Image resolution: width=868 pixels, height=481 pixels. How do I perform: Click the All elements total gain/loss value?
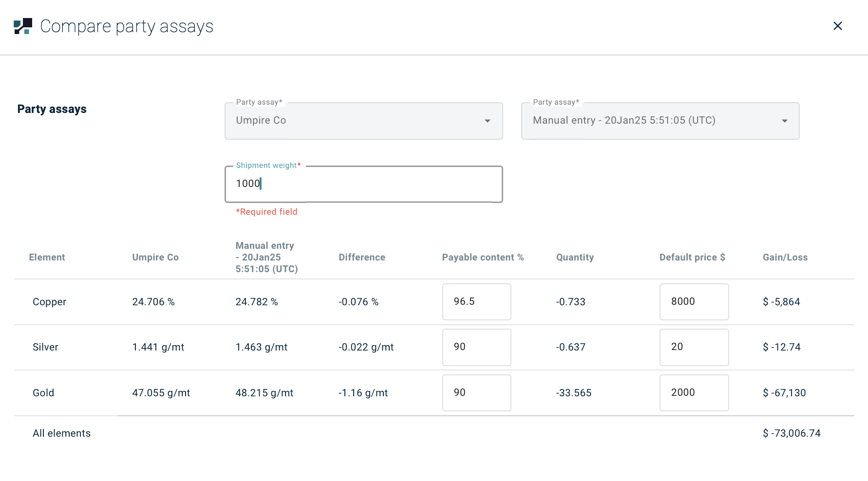[x=792, y=433]
